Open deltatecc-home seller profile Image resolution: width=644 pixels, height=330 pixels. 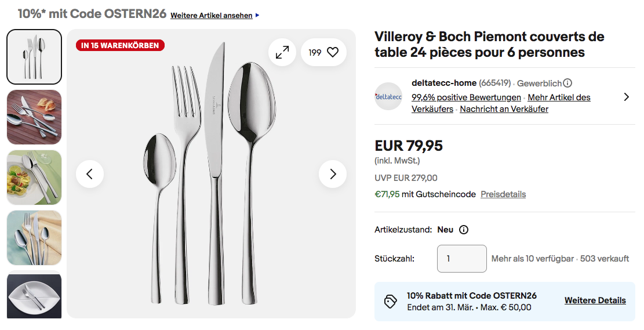[x=443, y=83]
